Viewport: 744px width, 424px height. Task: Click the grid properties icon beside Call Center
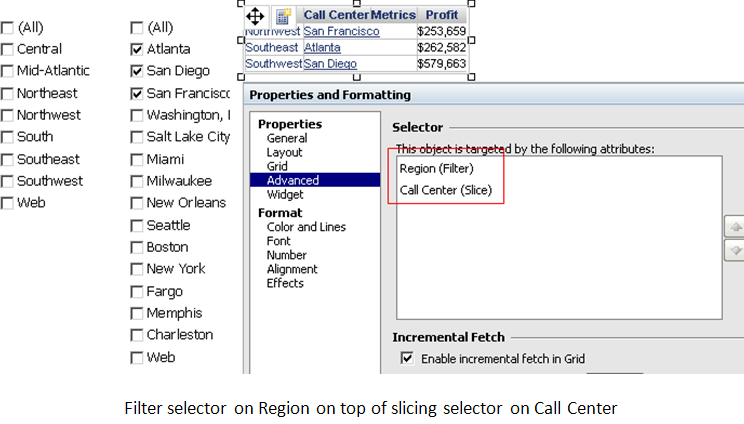(x=284, y=16)
